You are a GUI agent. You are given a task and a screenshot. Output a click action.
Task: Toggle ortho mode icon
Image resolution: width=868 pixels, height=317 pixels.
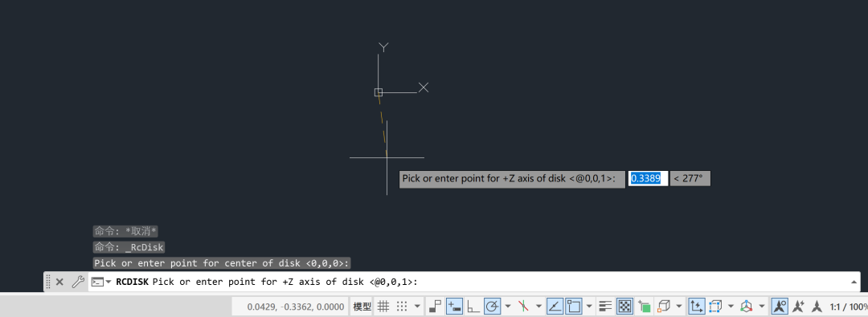tap(474, 306)
